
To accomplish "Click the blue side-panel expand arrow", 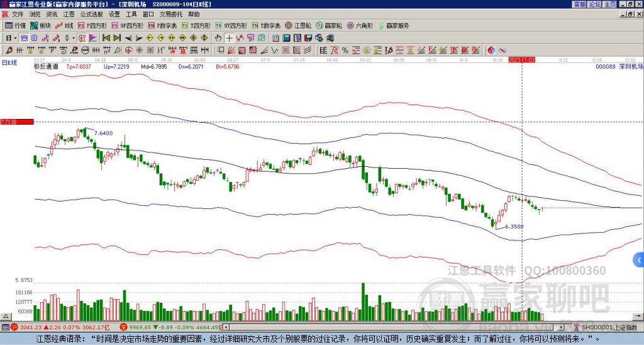I will [639, 260].
